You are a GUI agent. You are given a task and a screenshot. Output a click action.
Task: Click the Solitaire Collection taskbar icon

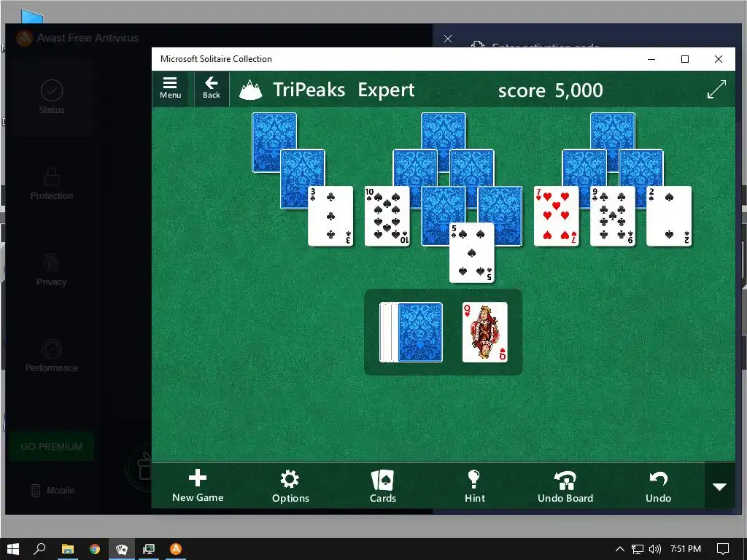(x=122, y=549)
